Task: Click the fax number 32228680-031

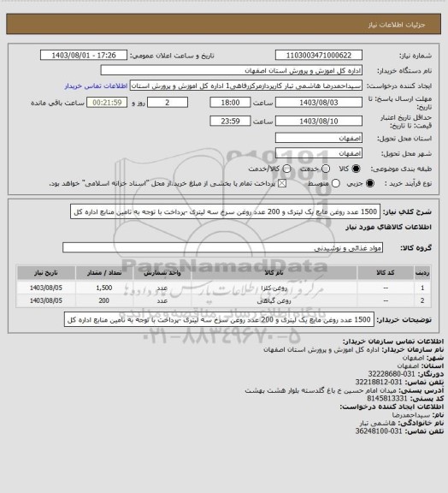Action: click(392, 374)
